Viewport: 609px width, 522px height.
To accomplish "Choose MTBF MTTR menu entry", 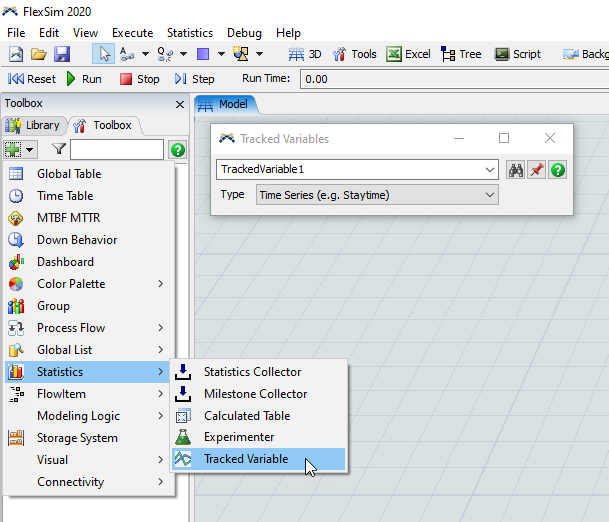I will [x=88, y=218].
